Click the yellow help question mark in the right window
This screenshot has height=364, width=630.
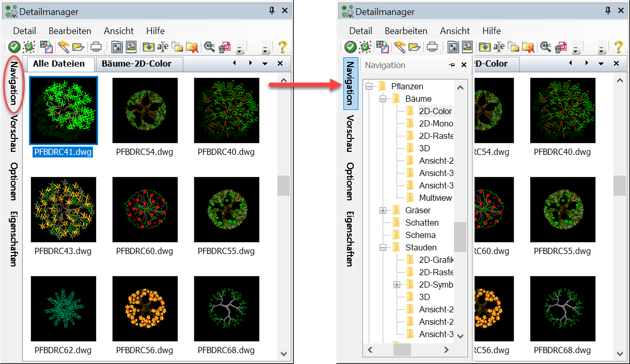point(618,47)
